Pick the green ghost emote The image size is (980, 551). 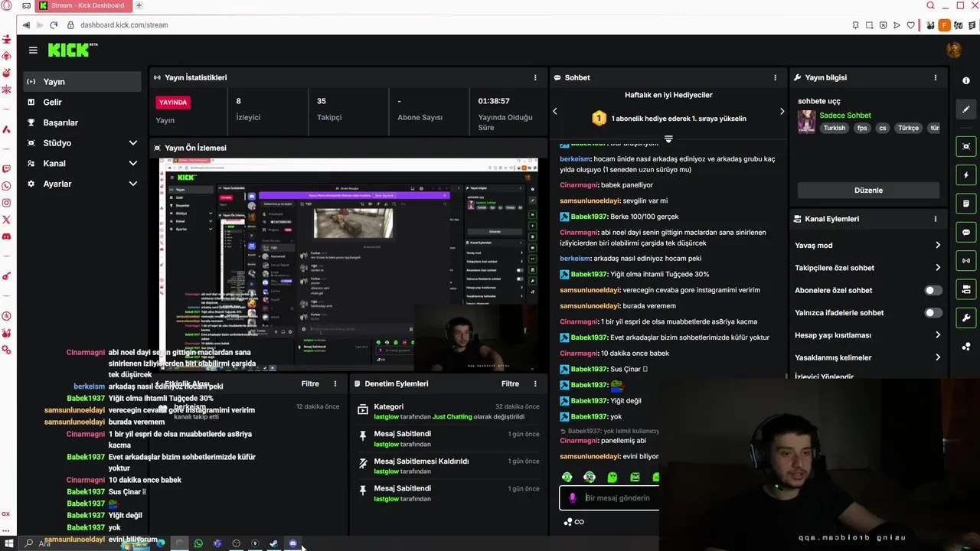tap(612, 477)
